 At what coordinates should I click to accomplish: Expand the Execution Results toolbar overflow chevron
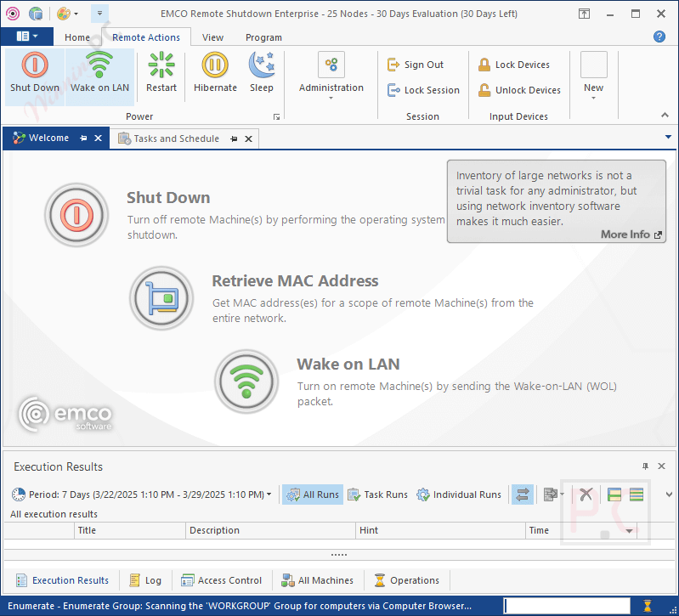pos(669,494)
